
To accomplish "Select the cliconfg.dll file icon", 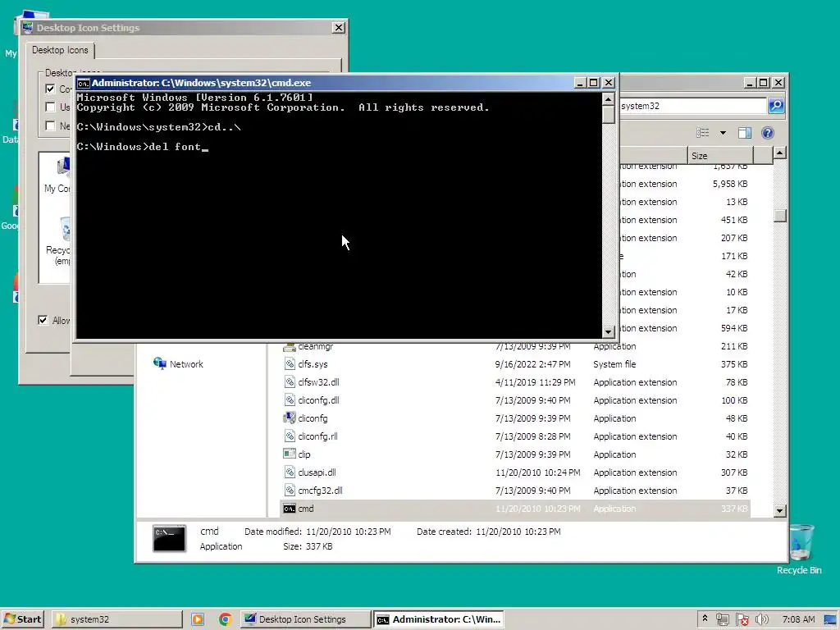I will pyautogui.click(x=290, y=400).
